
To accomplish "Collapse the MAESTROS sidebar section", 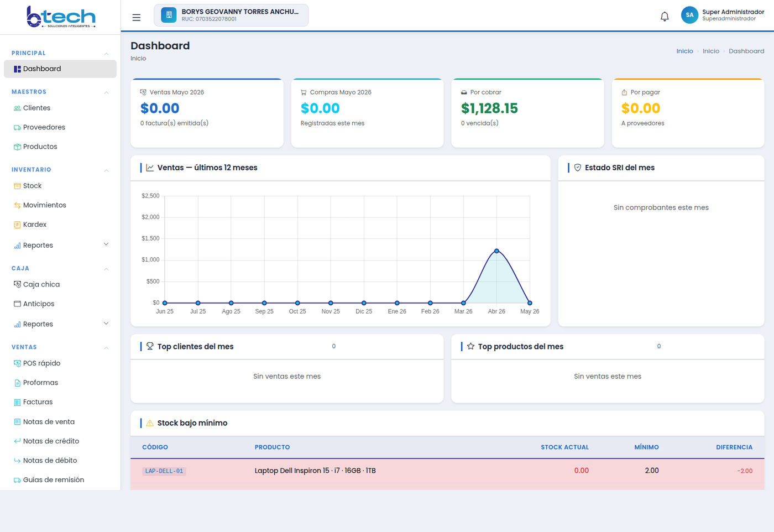I will (x=106, y=92).
